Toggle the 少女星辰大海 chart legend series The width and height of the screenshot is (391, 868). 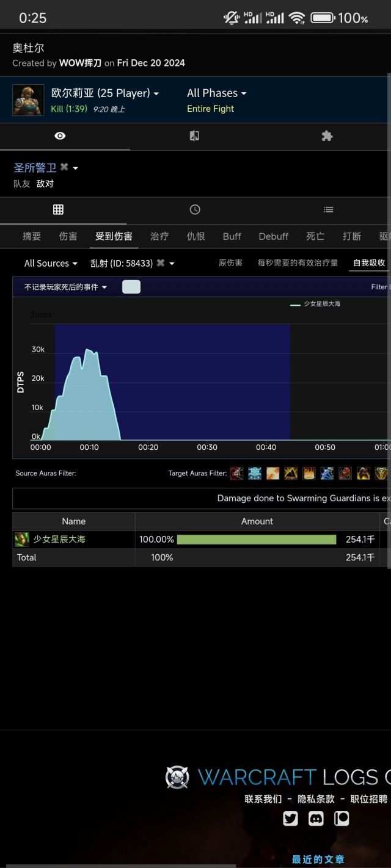(316, 303)
